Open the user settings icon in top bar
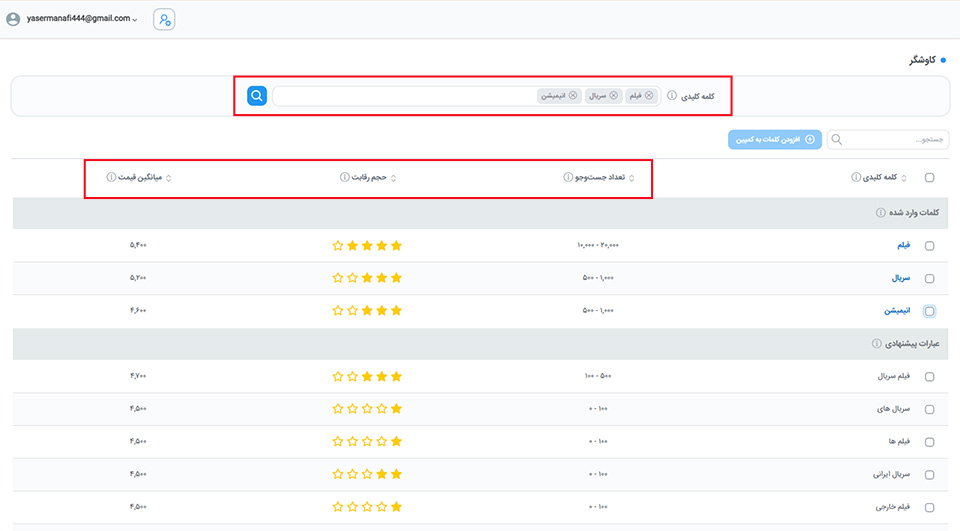The height and width of the screenshot is (531, 960). click(164, 19)
